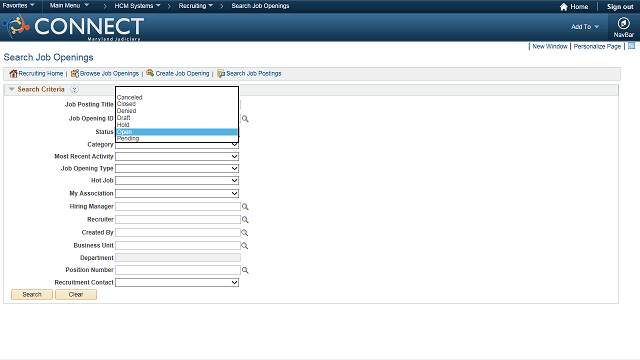
Task: Click the Recruiter input field
Action: (178, 220)
